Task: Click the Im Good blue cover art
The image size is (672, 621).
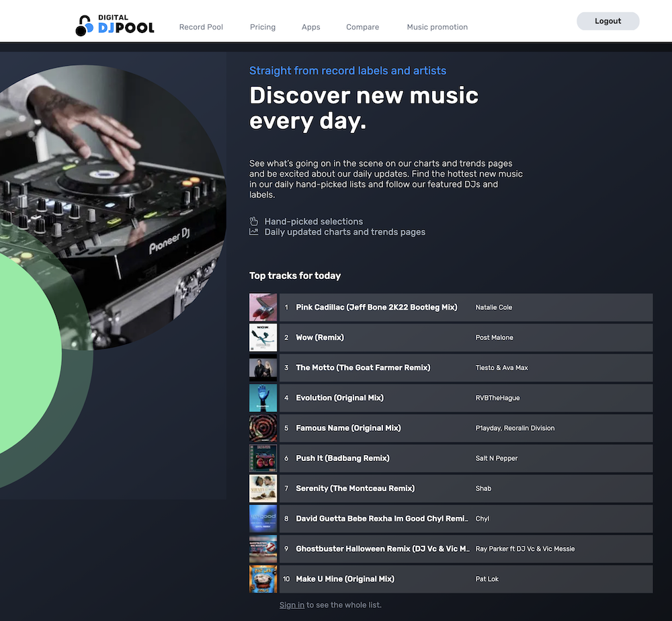Action: pos(263,519)
